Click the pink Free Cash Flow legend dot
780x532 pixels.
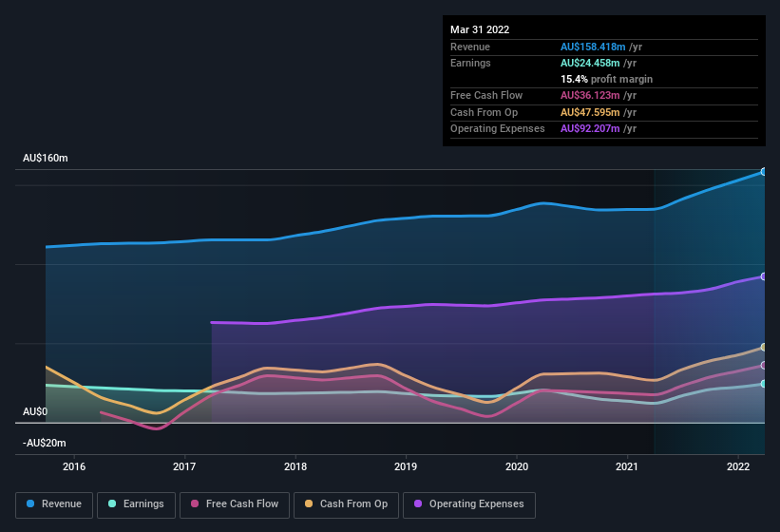click(x=195, y=503)
